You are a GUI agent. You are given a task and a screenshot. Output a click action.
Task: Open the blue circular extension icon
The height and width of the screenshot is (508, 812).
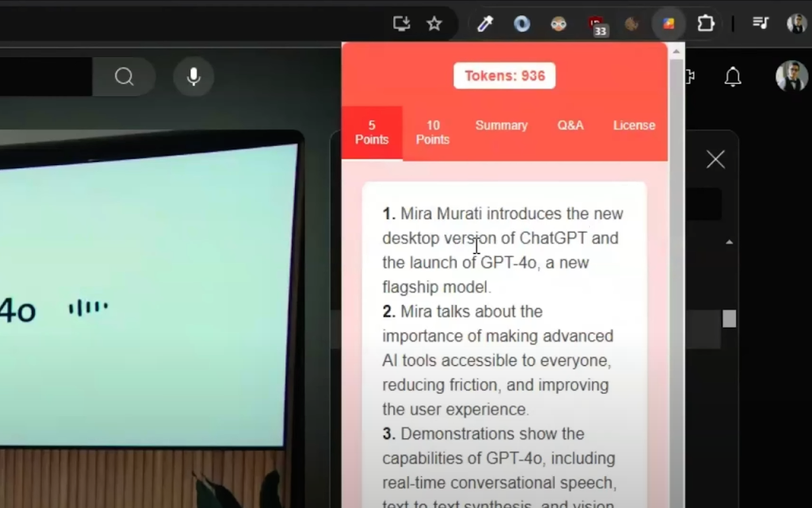point(522,24)
